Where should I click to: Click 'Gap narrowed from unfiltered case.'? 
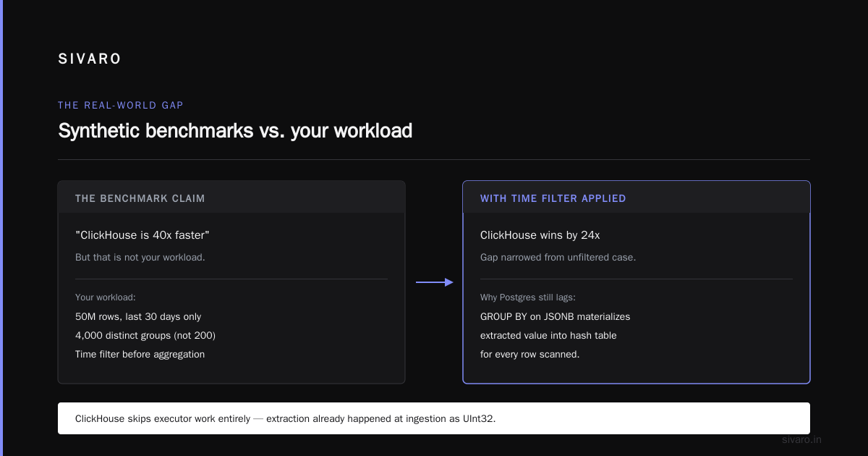[558, 258]
